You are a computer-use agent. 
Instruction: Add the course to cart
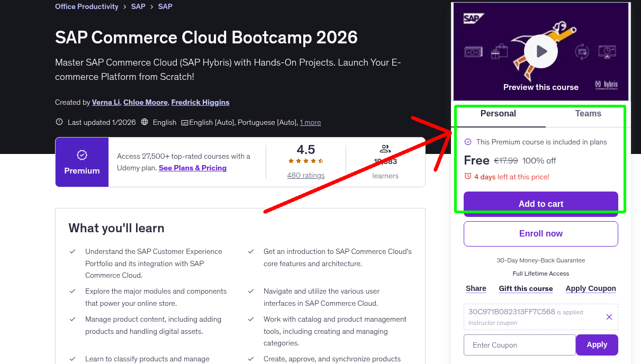click(x=540, y=204)
